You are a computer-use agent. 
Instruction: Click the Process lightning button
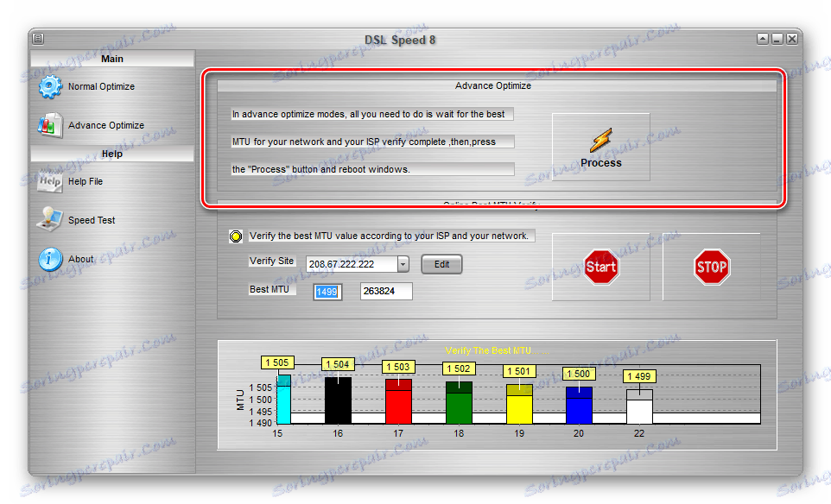tap(600, 148)
